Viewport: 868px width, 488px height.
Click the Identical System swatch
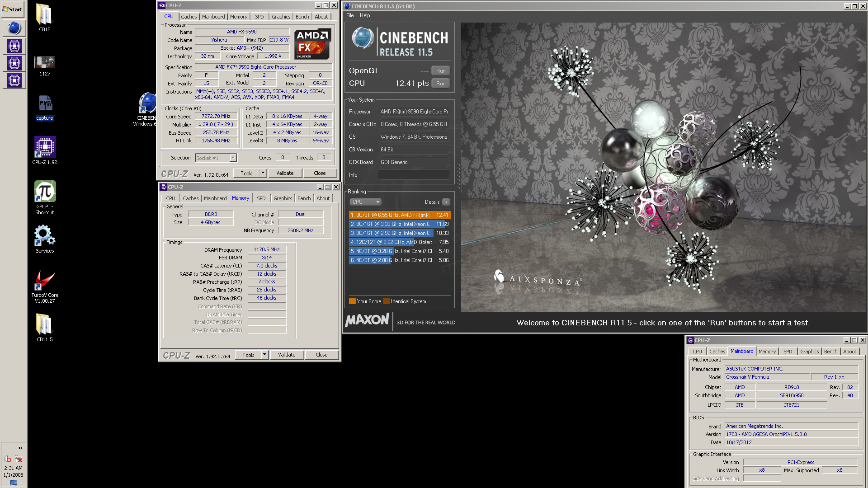click(x=386, y=301)
